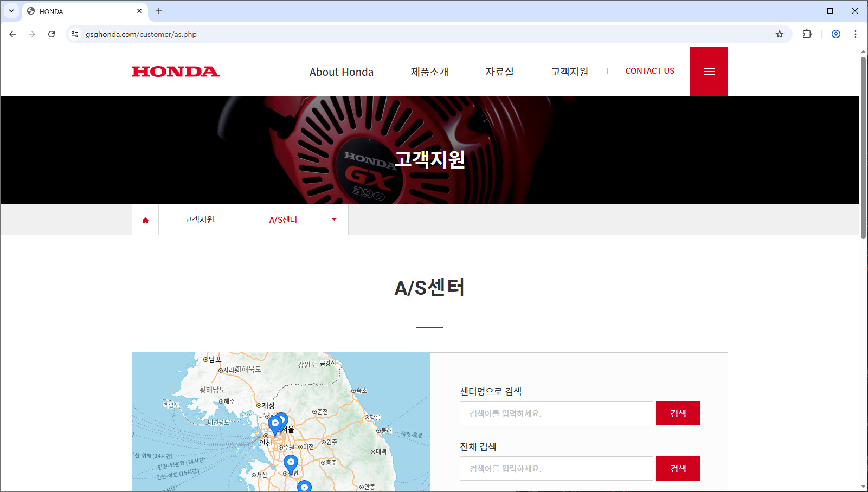Open the red hamburger menu button
The width and height of the screenshot is (868, 492).
tap(709, 72)
